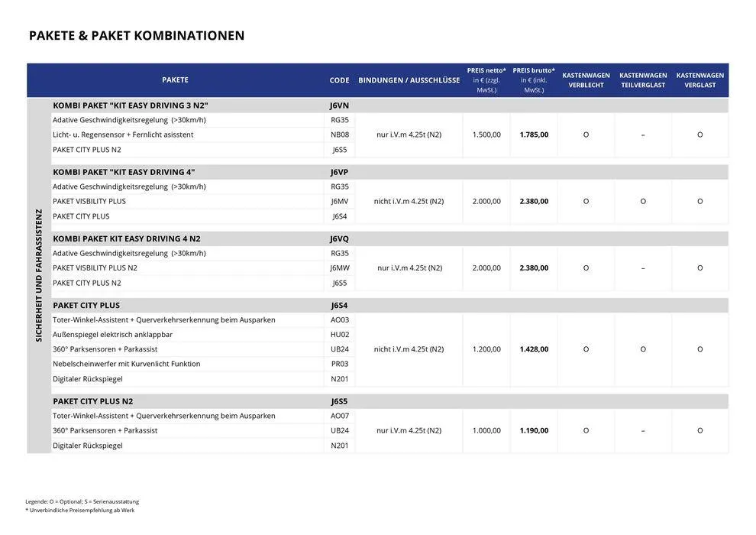756x535 pixels.
Task: Select the KIT EASY DRIVING 3 N2 package heading
Action: (x=131, y=105)
